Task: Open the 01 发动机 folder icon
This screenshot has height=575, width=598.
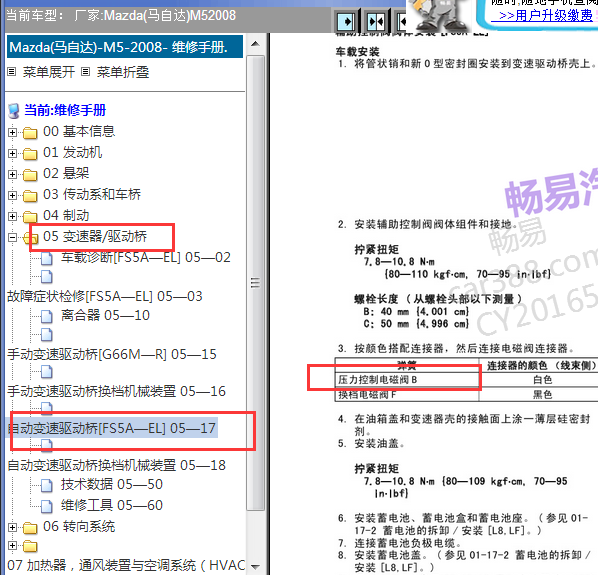Action: [30, 154]
